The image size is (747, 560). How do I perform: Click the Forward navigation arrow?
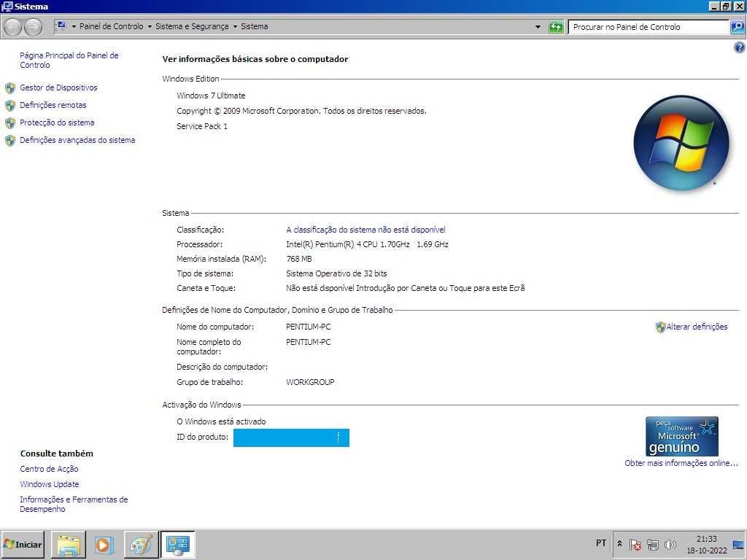tap(33, 27)
